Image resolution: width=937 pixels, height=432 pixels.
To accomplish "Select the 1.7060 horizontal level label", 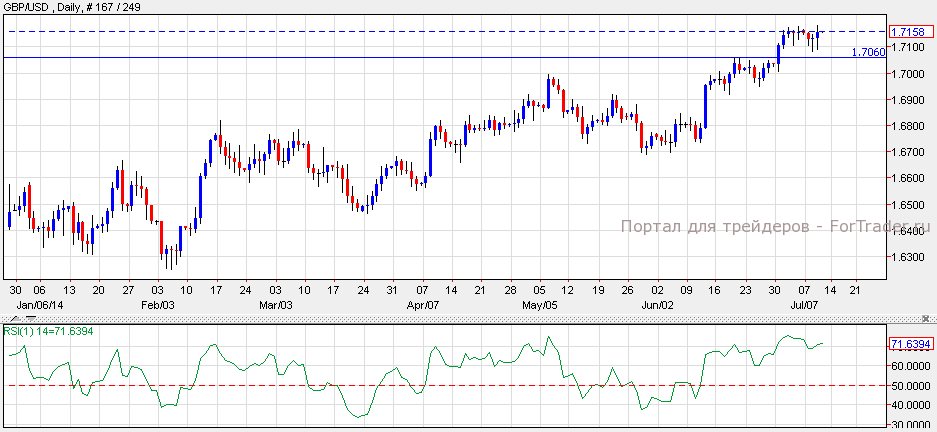I will [867, 52].
